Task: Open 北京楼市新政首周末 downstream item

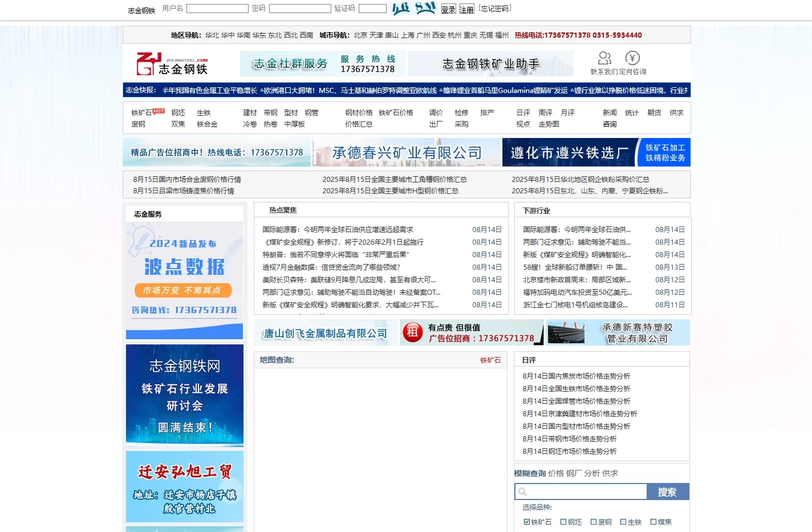Action: (577, 280)
